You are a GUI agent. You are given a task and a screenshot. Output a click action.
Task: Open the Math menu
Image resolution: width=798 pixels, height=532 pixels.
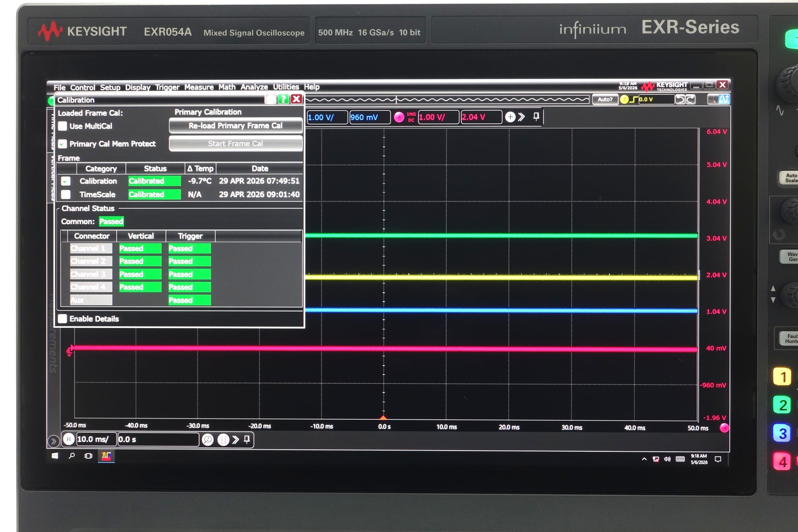[227, 87]
